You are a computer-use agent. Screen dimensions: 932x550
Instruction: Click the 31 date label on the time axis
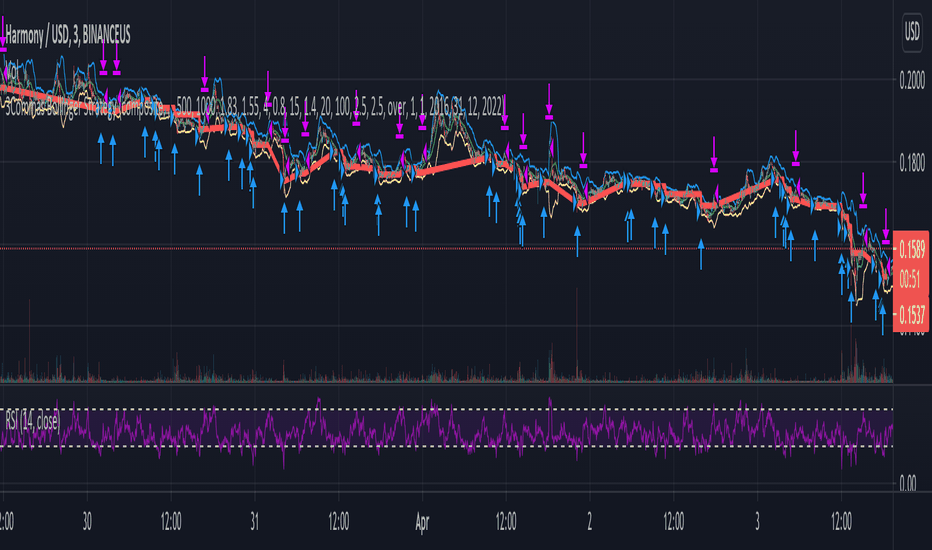coord(254,522)
